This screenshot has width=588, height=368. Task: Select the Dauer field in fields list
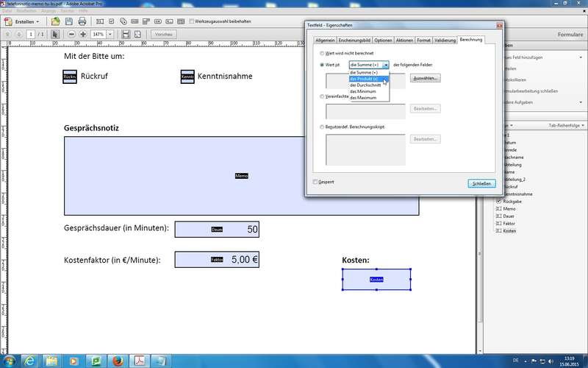click(x=509, y=216)
